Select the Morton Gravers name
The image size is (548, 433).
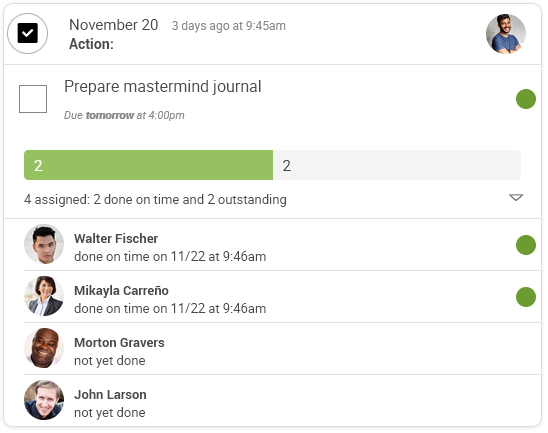119,343
